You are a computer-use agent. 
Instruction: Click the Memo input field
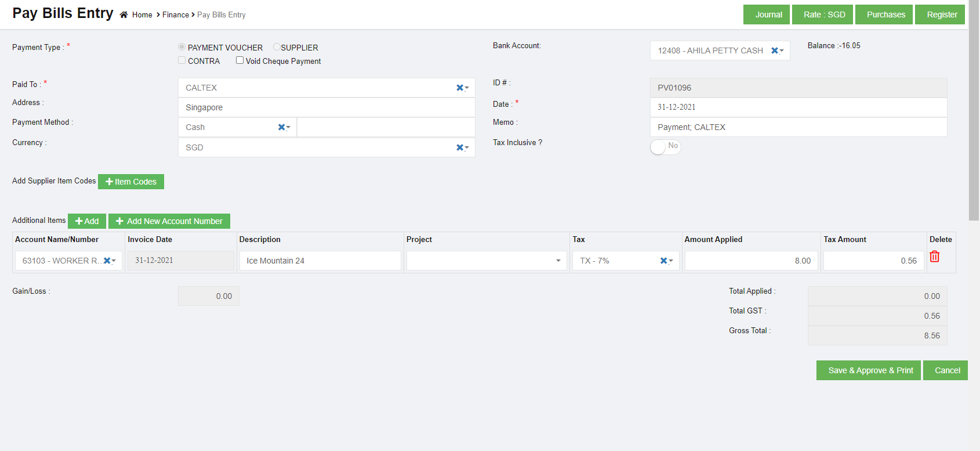pos(798,127)
